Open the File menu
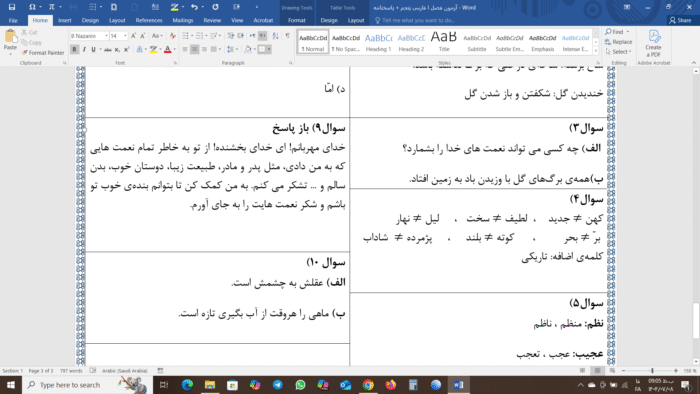Screen dimensions: 700x394 coord(13,21)
